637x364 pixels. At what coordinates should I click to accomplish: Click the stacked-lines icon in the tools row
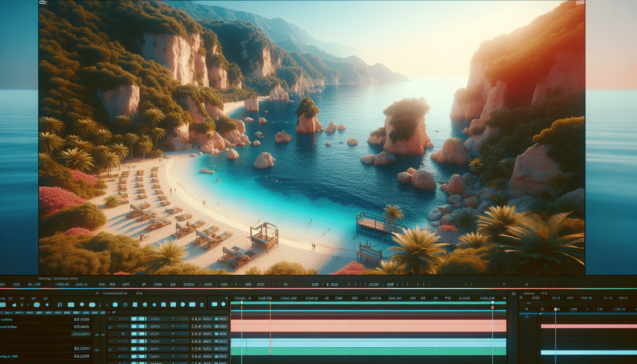(x=202, y=305)
